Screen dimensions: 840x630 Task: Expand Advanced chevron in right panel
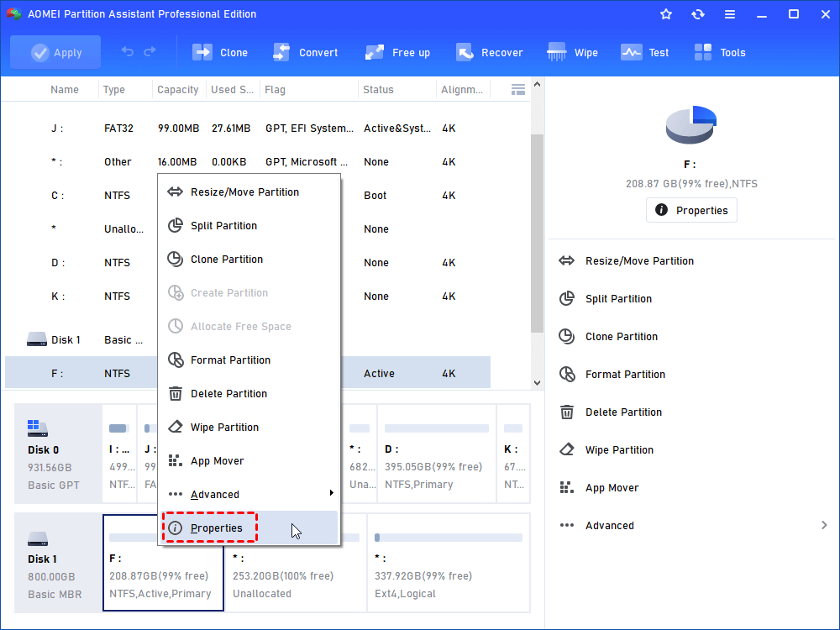pos(824,526)
